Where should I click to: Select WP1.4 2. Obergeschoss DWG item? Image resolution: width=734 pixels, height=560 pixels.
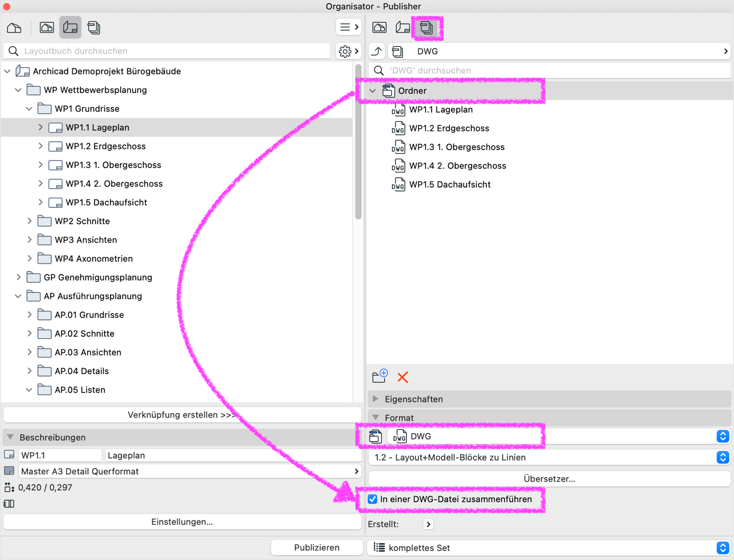(449, 166)
